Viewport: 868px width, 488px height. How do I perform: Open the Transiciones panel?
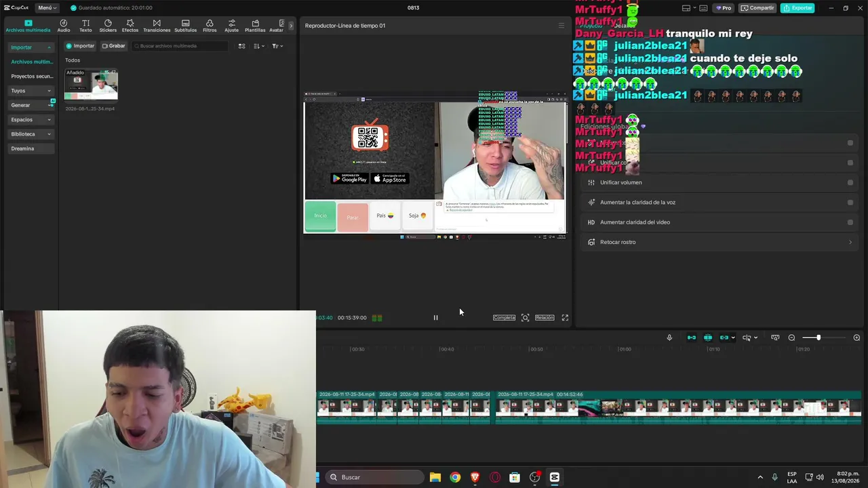point(157,26)
